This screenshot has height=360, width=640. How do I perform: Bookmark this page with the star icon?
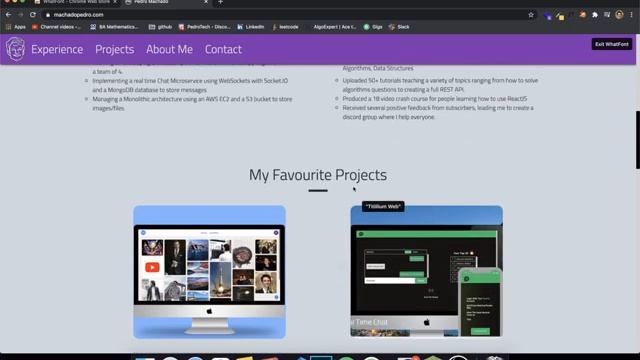point(531,15)
